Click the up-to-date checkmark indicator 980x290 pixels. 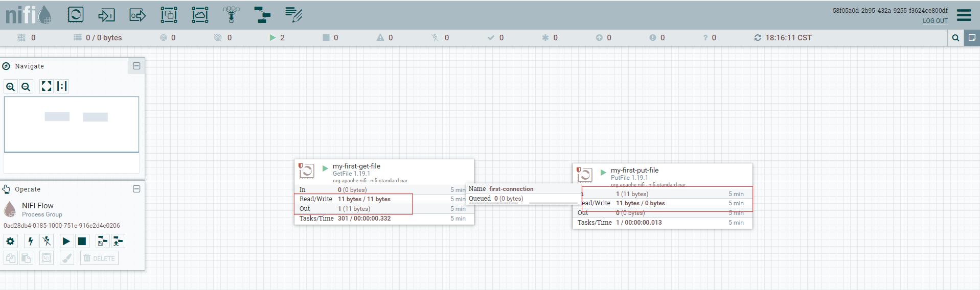491,38
